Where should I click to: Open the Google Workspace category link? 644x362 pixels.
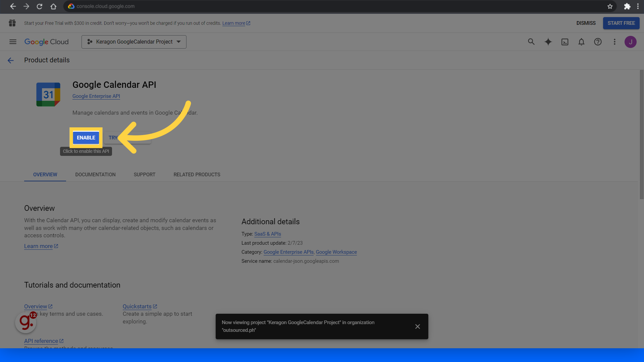(336, 252)
